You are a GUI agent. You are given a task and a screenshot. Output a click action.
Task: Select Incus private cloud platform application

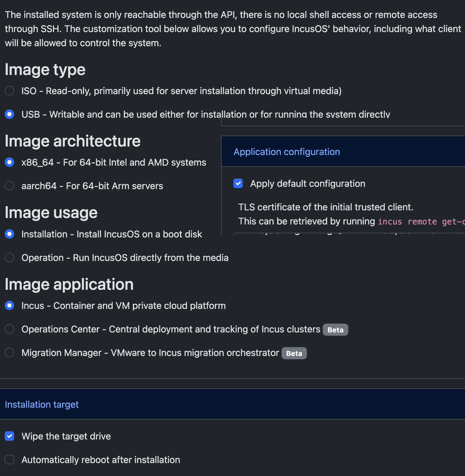(x=9, y=305)
